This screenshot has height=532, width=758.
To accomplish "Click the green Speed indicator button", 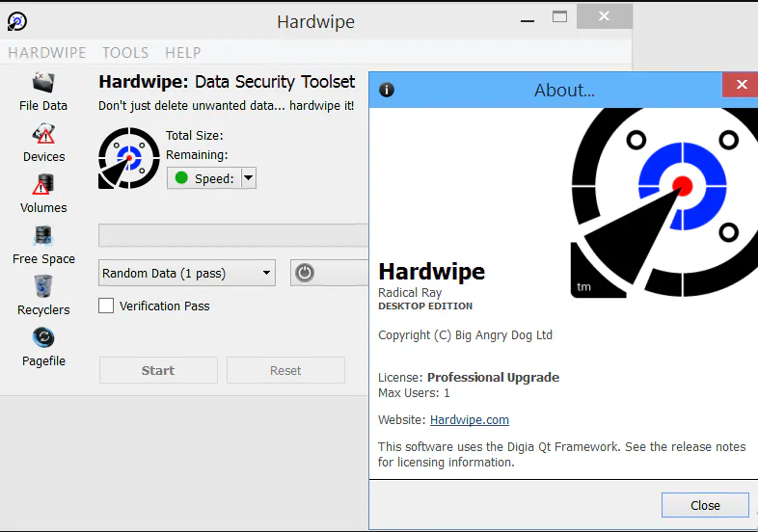I will (204, 178).
